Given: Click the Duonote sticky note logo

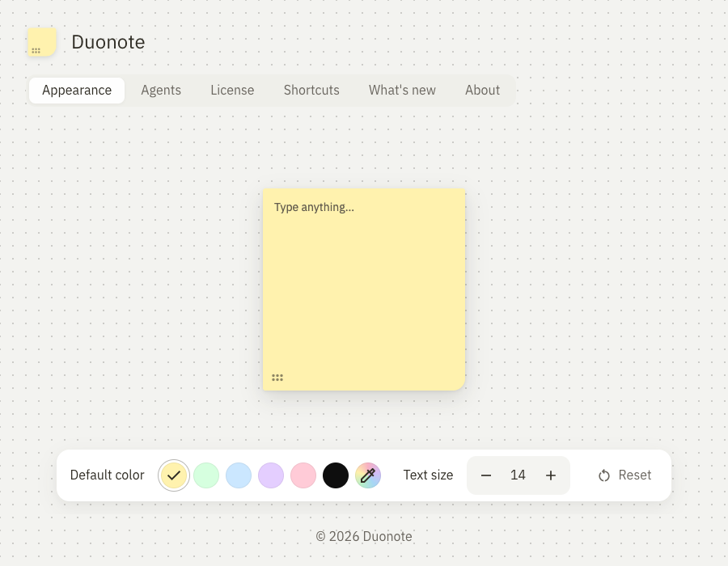Looking at the screenshot, I should (42, 42).
